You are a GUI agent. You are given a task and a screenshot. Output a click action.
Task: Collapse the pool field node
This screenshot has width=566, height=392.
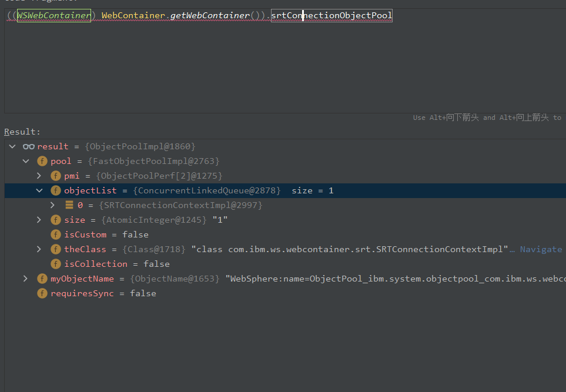(x=26, y=162)
